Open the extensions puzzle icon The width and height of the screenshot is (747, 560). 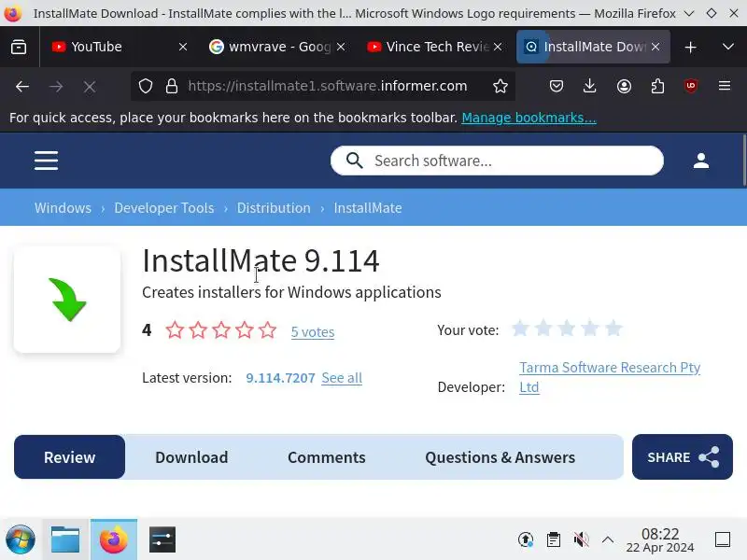[x=657, y=86]
